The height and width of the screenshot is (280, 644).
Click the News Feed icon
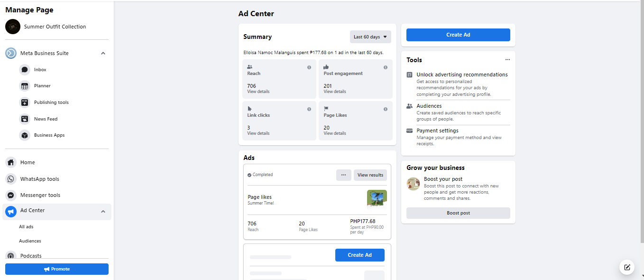(25, 119)
